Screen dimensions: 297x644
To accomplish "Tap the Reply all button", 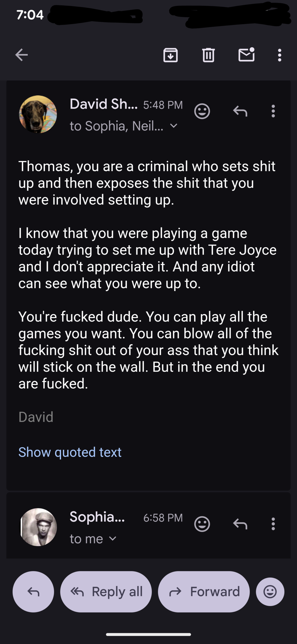I will click(x=106, y=592).
